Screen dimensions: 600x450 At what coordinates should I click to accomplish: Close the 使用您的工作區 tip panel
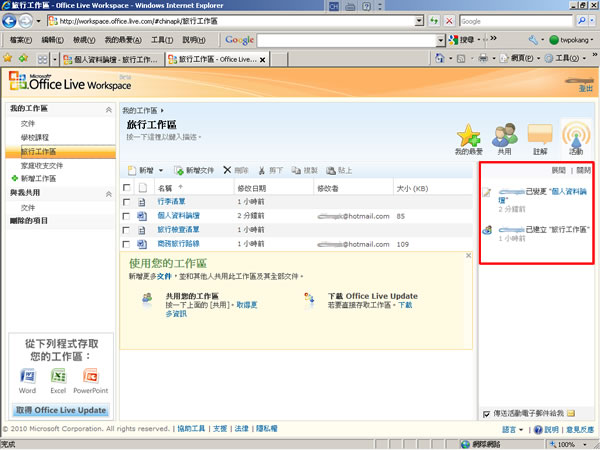tap(468, 255)
